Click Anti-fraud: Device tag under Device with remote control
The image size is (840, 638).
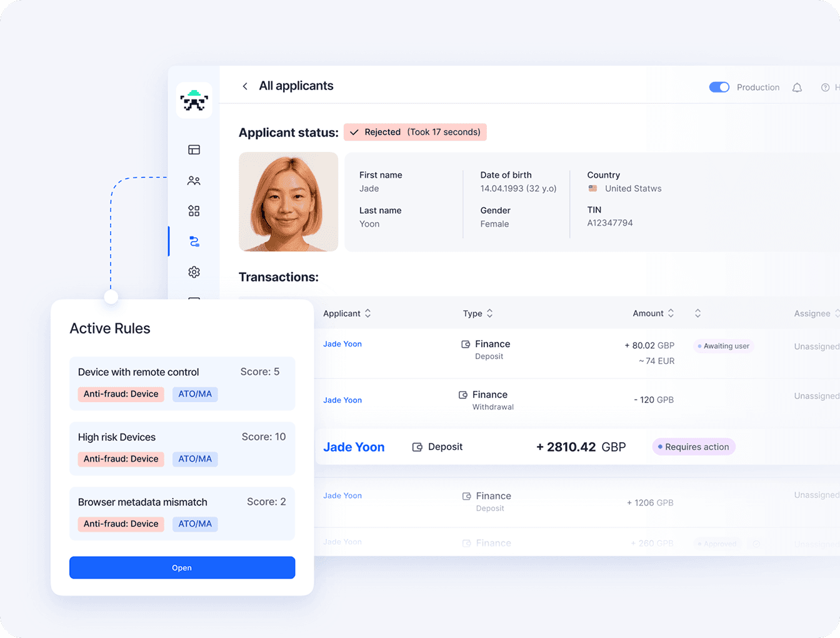[x=121, y=394]
